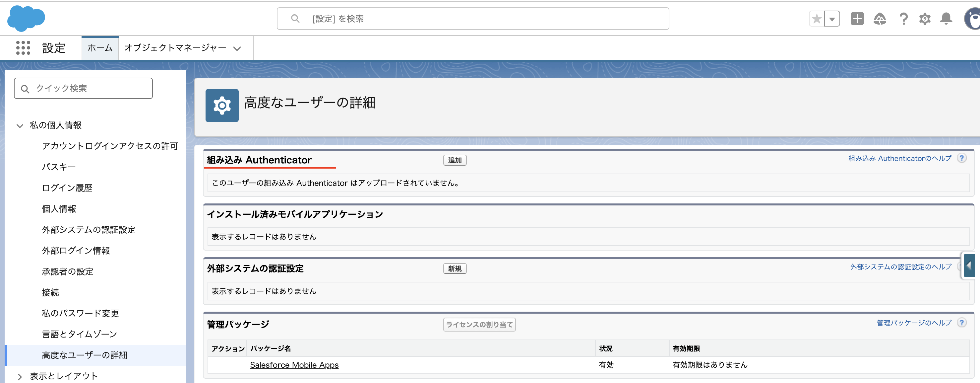Open Trailhead guidance center icon
Viewport: 980px width, 383px height.
(880, 19)
